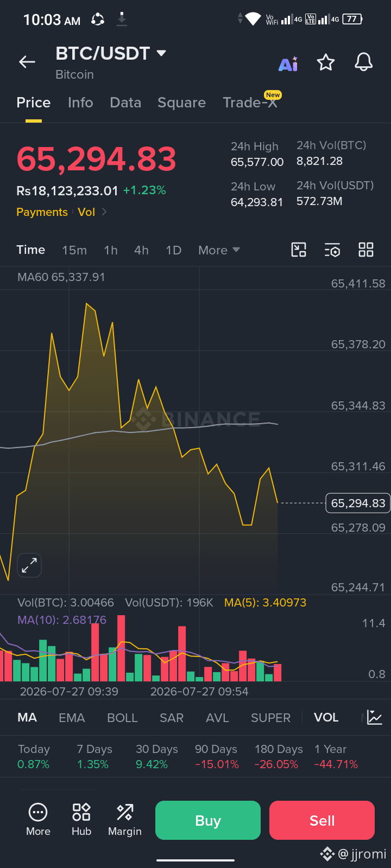Toggle the SAR indicator
391x868 pixels.
tap(172, 718)
